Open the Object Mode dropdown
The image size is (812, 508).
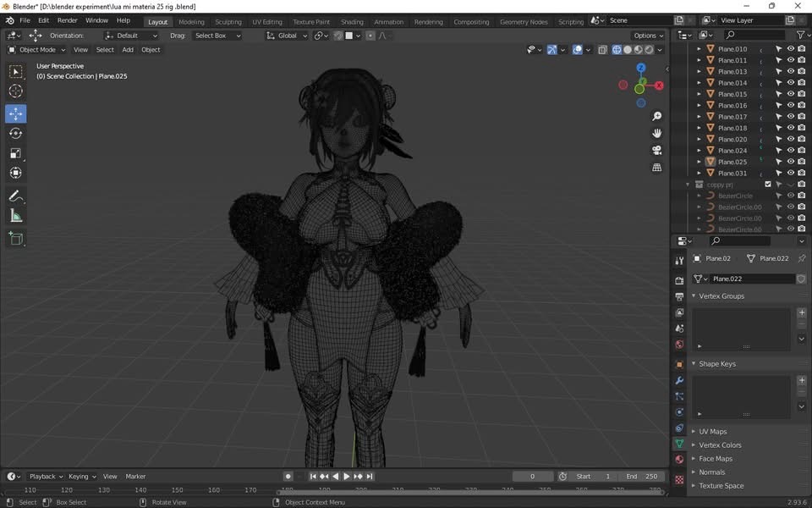37,50
